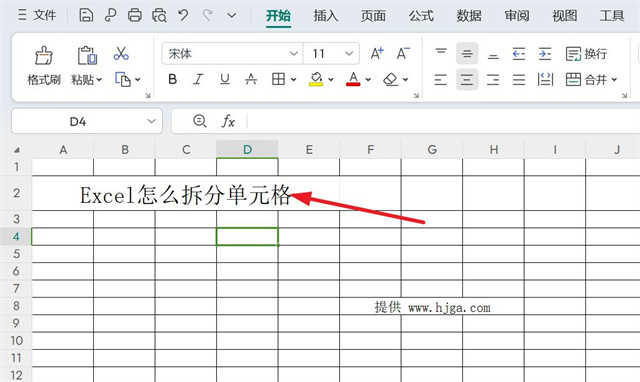Viewport: 640px width, 382px height.
Task: Center text horizontally
Action: click(x=467, y=79)
